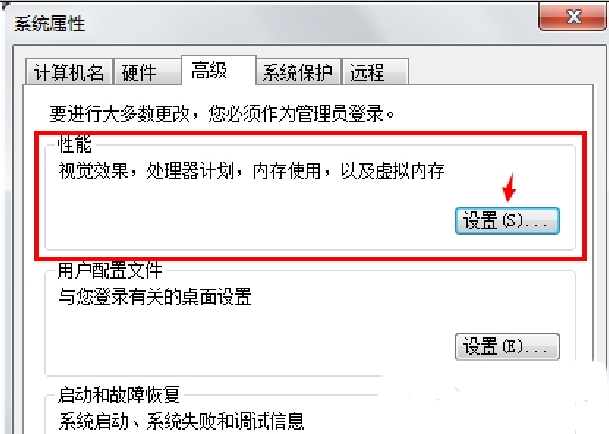Click the administrator login notice text
The image size is (609, 434).
(x=222, y=114)
